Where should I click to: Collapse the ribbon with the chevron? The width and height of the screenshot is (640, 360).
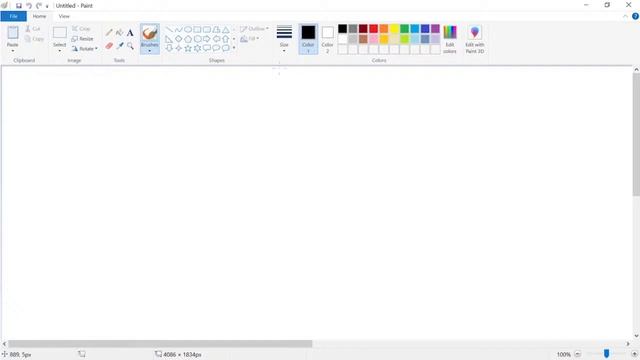pyautogui.click(x=625, y=16)
